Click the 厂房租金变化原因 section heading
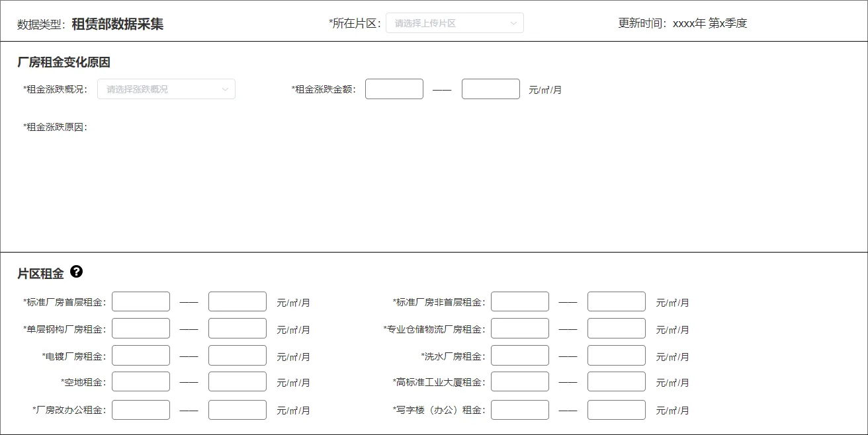The height and width of the screenshot is (435, 868). (64, 63)
